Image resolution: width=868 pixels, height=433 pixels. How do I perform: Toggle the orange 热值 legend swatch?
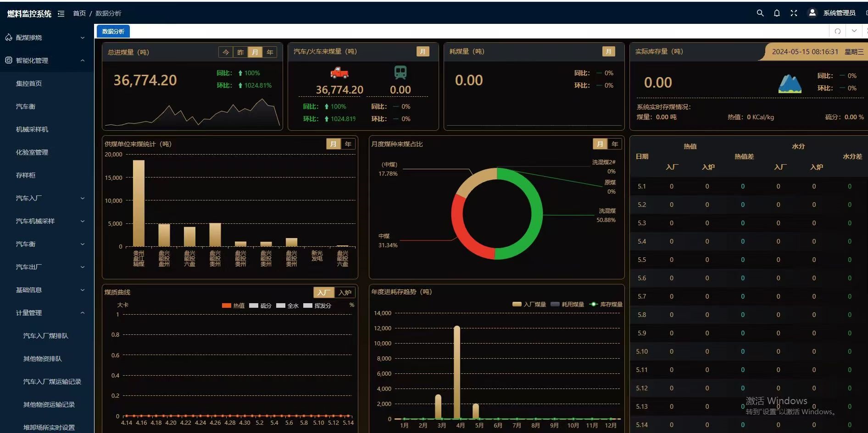tap(226, 305)
